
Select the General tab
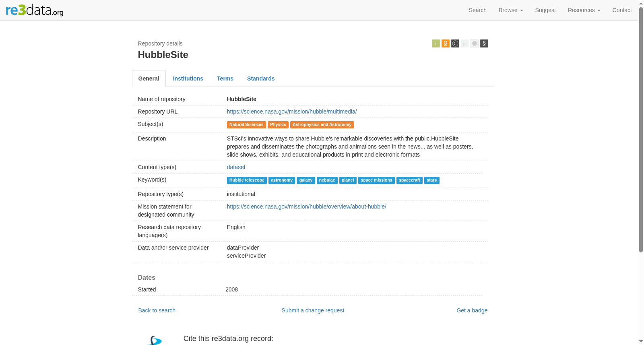(x=149, y=79)
